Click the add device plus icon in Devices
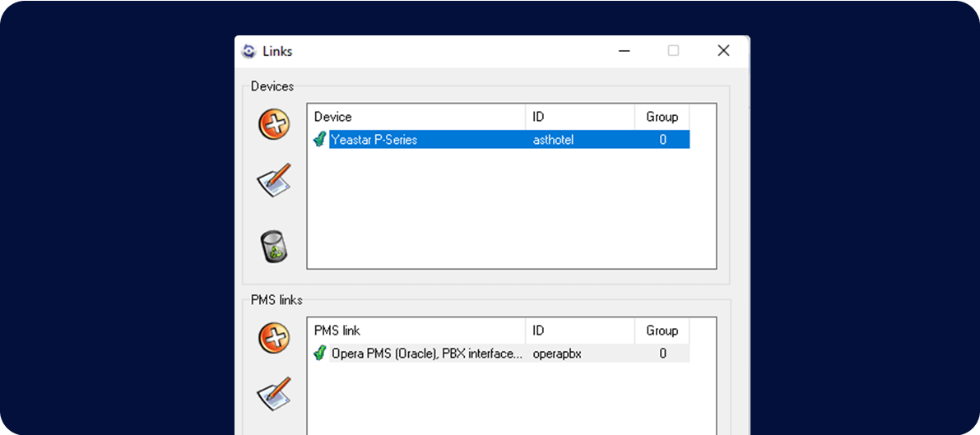 pyautogui.click(x=274, y=124)
